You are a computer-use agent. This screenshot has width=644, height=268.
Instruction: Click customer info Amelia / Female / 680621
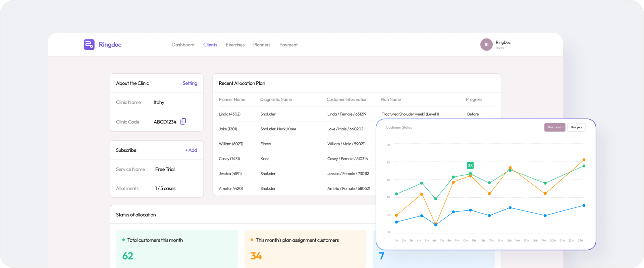tap(349, 189)
